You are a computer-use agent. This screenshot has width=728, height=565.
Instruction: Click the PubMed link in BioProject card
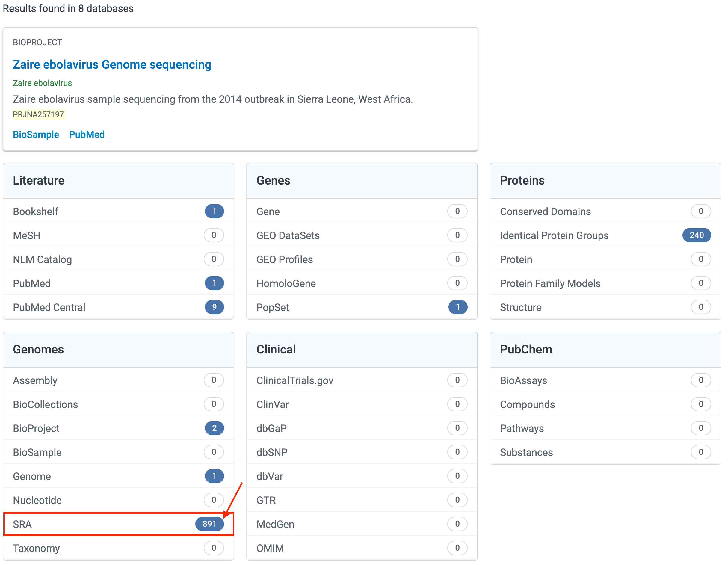[87, 134]
